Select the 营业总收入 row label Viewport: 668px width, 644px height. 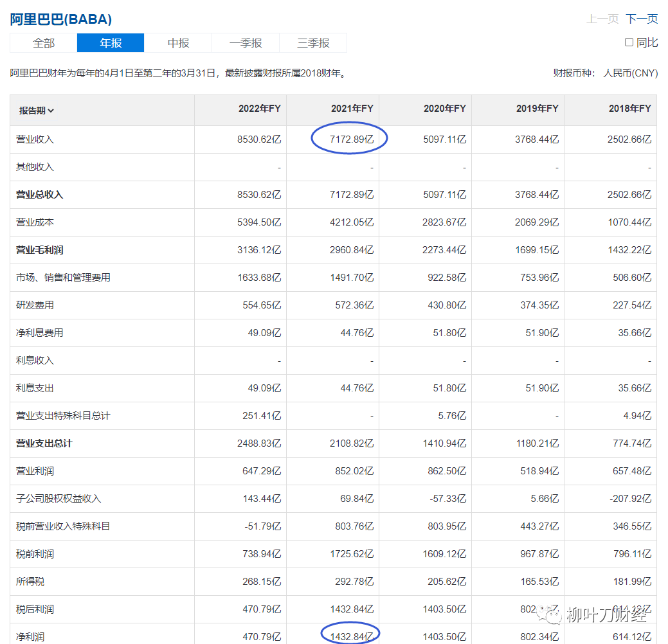[x=40, y=195]
